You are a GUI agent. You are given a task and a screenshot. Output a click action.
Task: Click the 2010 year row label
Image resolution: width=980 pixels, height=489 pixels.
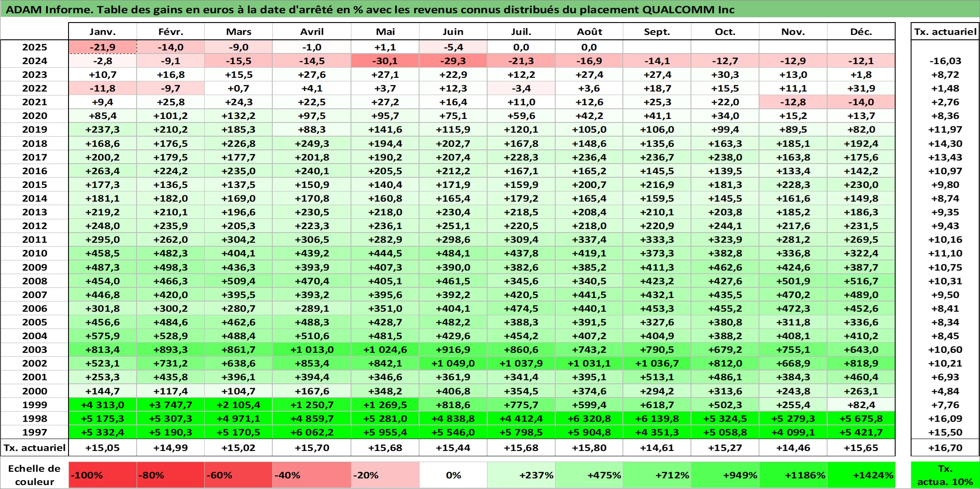[x=34, y=253]
